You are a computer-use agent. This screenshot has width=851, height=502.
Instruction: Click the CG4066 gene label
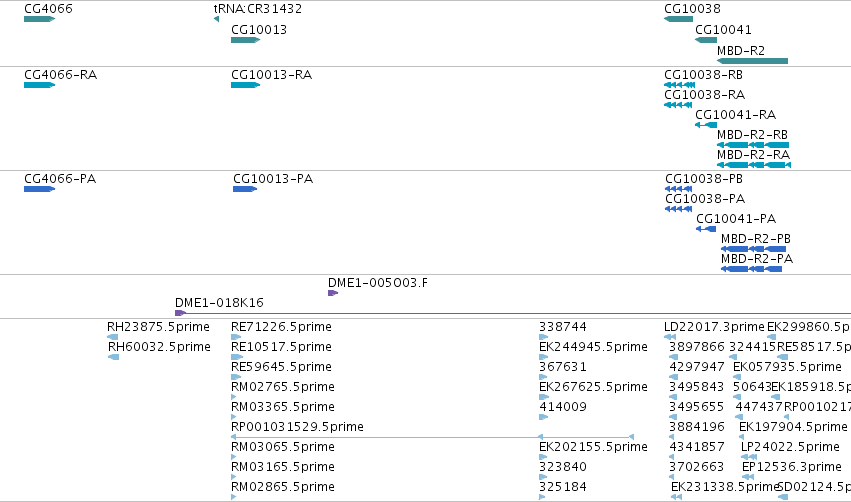tap(48, 9)
